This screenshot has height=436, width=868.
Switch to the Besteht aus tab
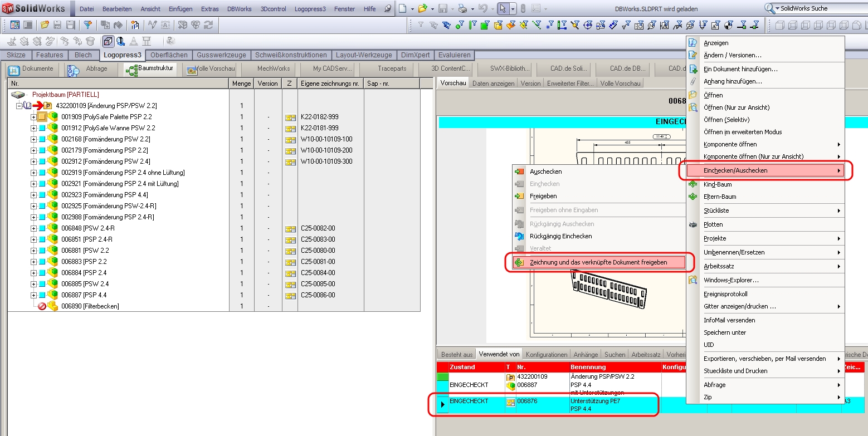click(x=457, y=355)
